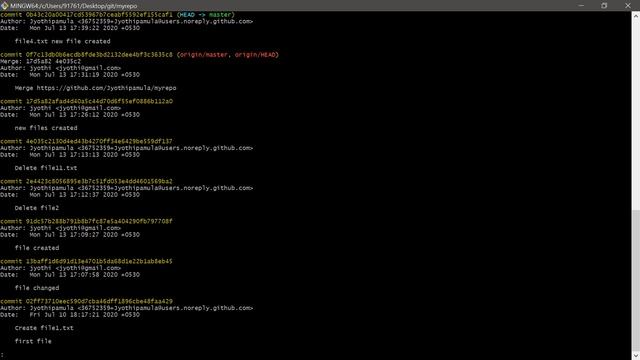640x360 pixels.
Task: Close the MINGW64 terminal window
Action: coord(628,6)
